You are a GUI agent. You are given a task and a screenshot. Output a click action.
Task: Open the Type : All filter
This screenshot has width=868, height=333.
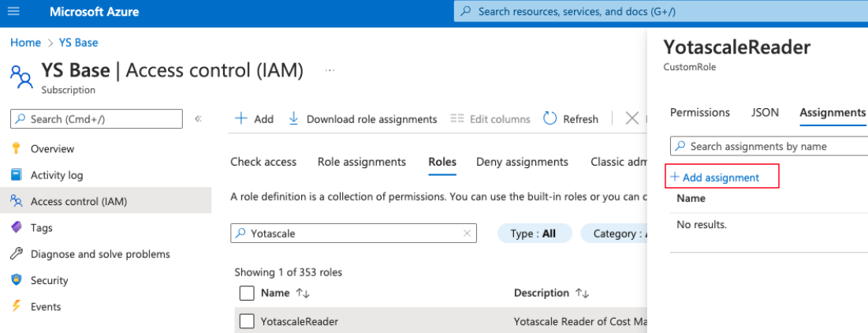533,234
